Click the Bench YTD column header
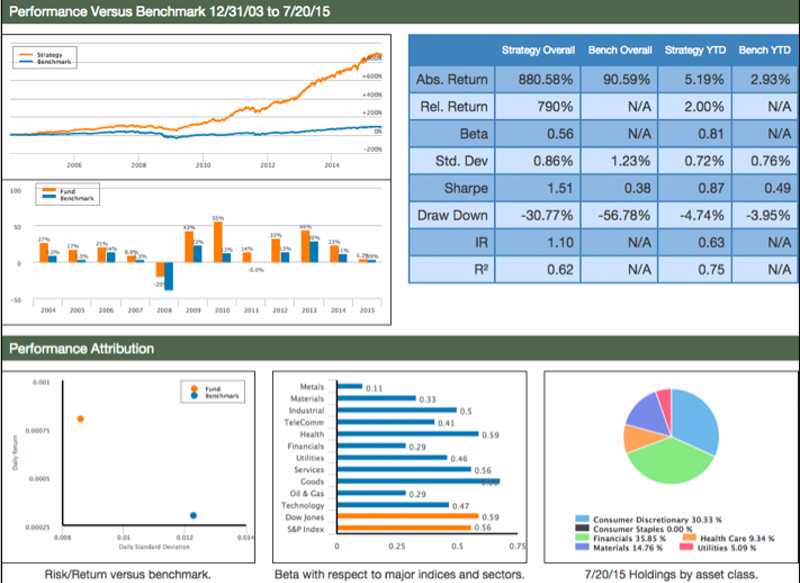The width and height of the screenshot is (800, 583). coord(760,50)
